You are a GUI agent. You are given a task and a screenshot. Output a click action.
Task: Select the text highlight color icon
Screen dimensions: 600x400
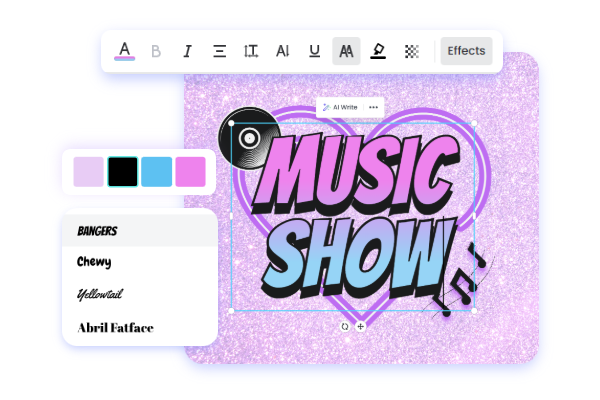pyautogui.click(x=378, y=51)
